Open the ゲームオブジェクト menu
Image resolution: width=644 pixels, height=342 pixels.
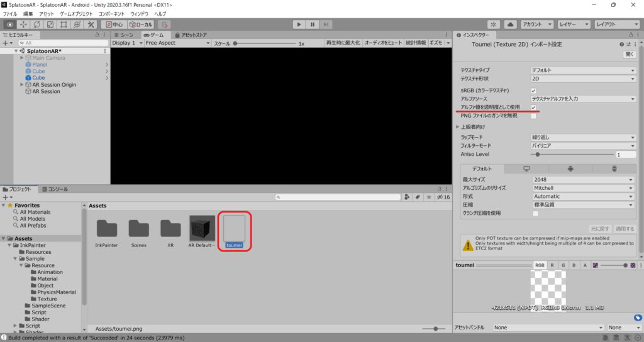coord(76,14)
